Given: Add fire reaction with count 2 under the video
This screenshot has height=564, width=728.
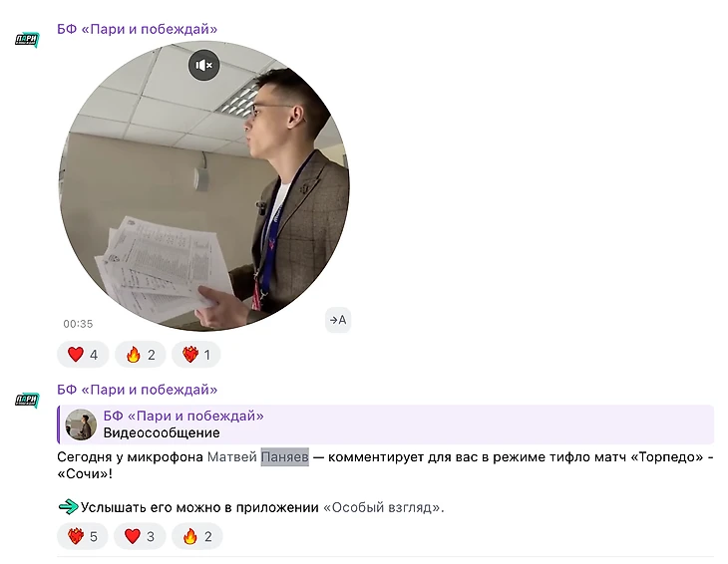Looking at the screenshot, I should tap(141, 355).
